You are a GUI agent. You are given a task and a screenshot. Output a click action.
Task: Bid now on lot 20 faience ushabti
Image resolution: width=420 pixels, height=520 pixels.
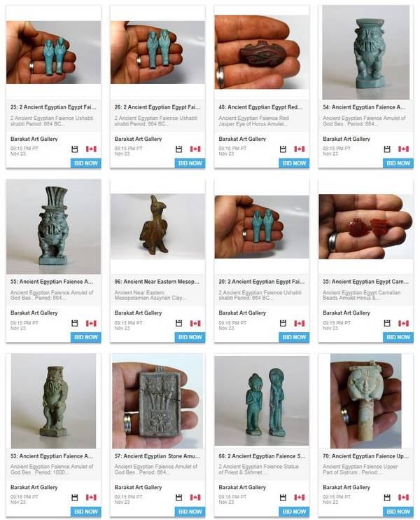(x=294, y=337)
